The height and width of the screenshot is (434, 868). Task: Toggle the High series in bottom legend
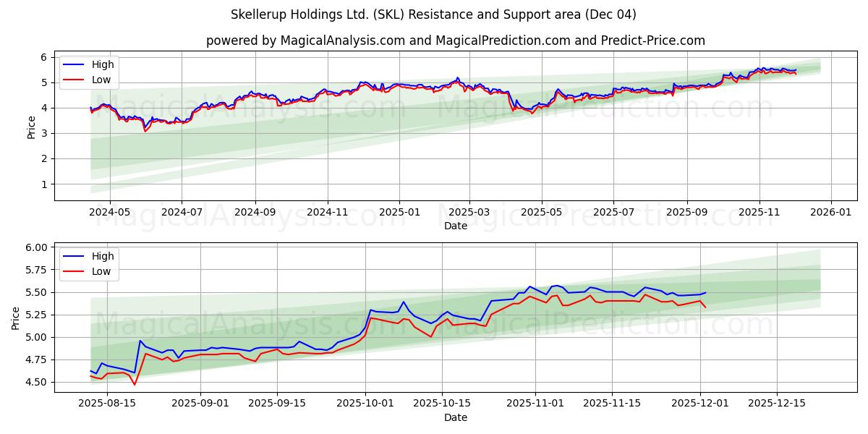click(x=105, y=256)
